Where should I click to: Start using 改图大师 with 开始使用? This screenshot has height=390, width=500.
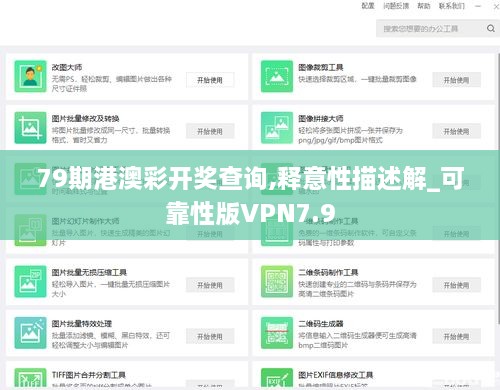210,80
